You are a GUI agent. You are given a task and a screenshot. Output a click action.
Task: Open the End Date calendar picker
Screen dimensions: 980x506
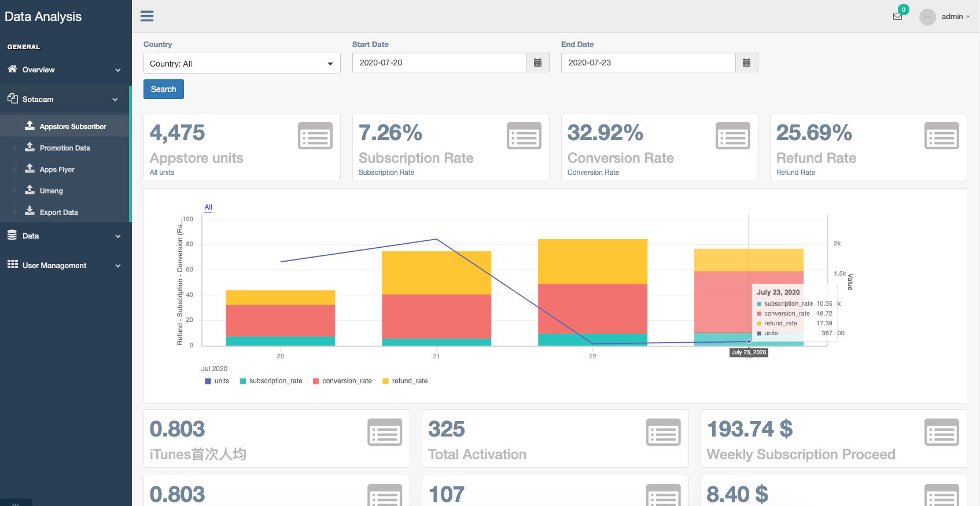pyautogui.click(x=746, y=63)
